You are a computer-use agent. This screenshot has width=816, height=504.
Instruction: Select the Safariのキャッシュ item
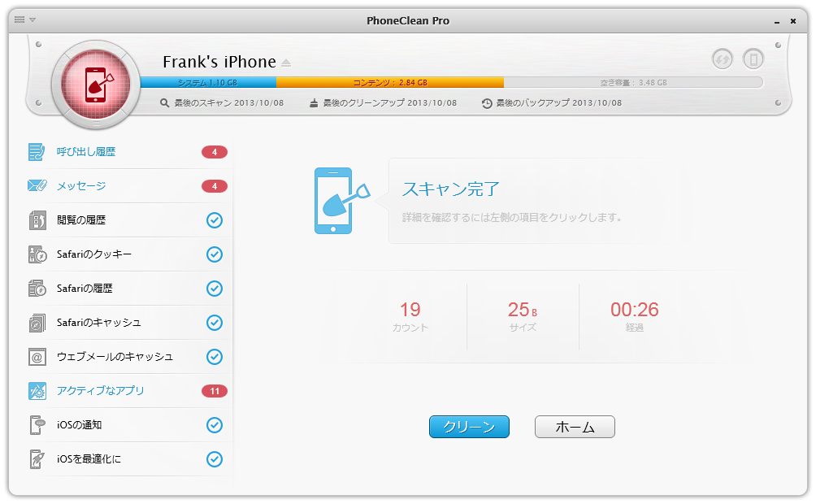pyautogui.click(x=129, y=322)
